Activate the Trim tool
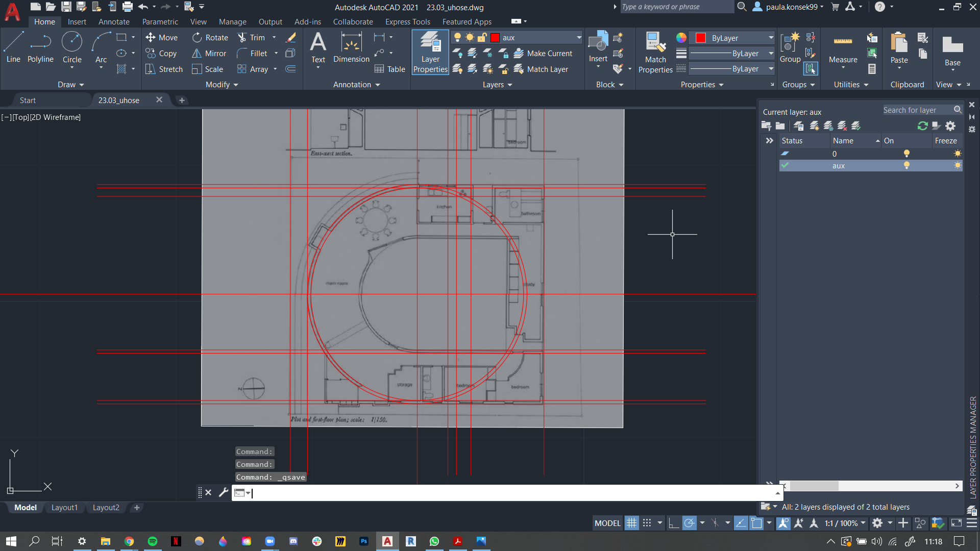 click(x=252, y=37)
